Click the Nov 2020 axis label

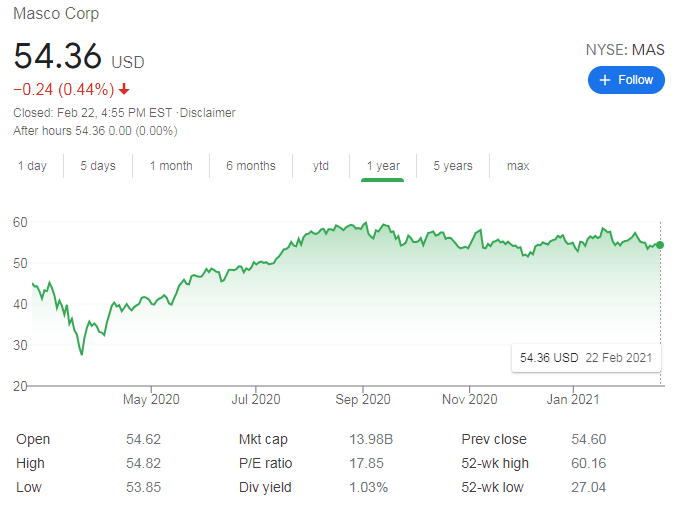470,399
